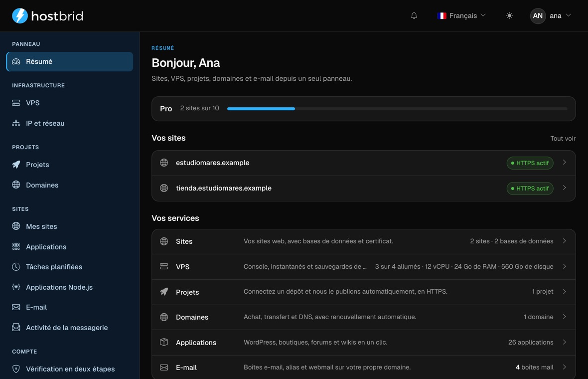Open Activité de la messagerie
The width and height of the screenshot is (588, 379).
pyautogui.click(x=70, y=327)
